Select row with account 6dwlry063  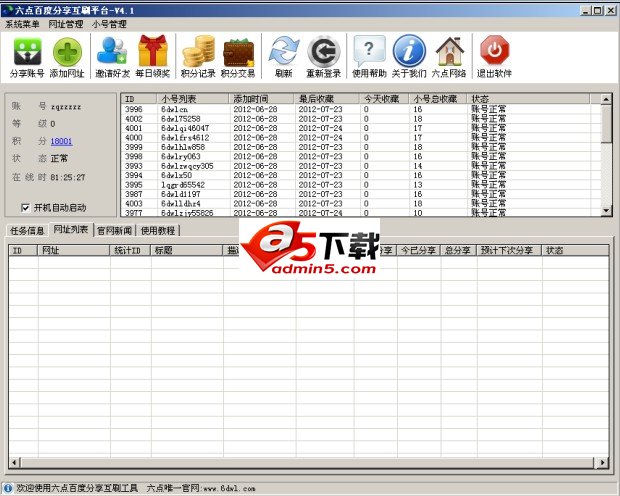click(361, 157)
